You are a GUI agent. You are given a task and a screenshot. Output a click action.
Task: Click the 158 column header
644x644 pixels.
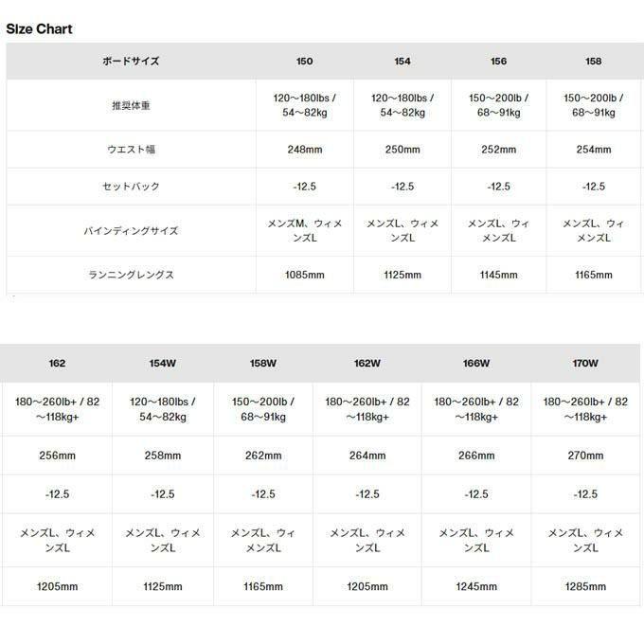coord(594,62)
